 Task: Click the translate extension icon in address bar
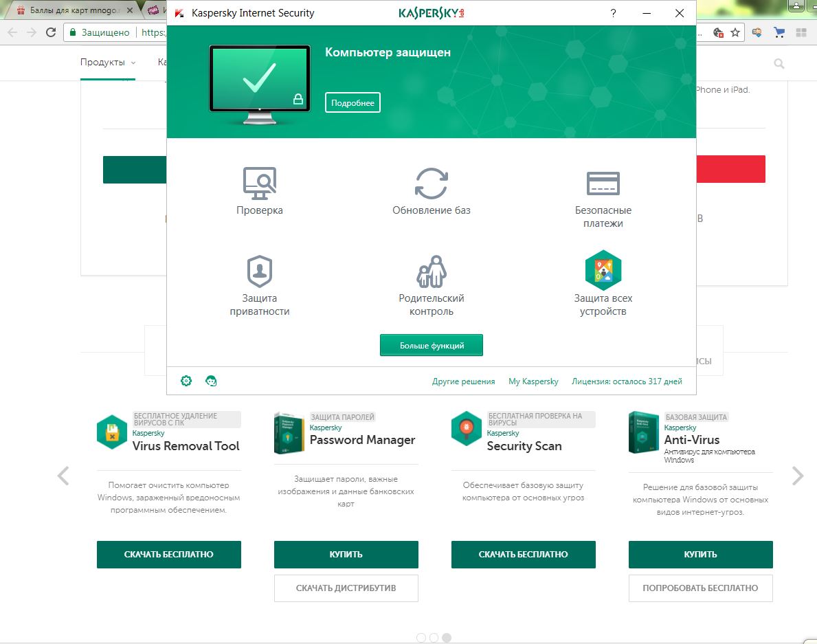[x=718, y=33]
